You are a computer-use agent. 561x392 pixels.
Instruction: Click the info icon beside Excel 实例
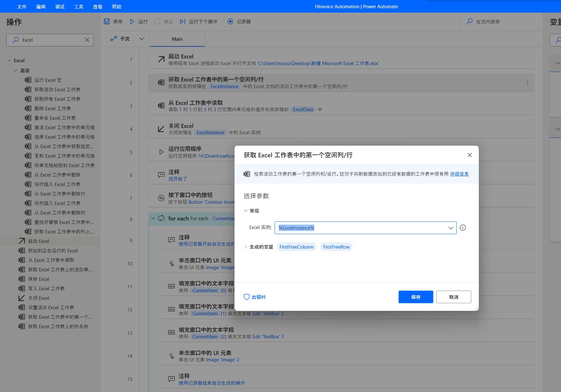463,227
